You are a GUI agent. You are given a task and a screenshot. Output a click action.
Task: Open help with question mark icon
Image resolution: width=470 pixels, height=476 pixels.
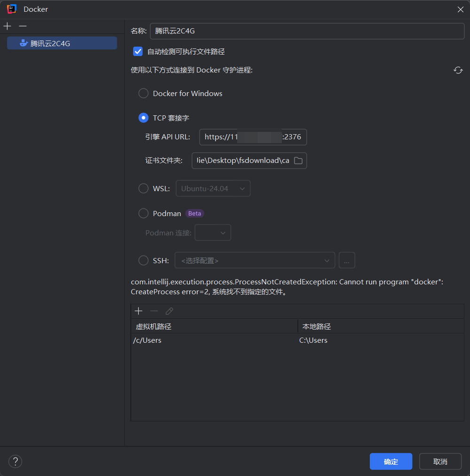click(15, 461)
